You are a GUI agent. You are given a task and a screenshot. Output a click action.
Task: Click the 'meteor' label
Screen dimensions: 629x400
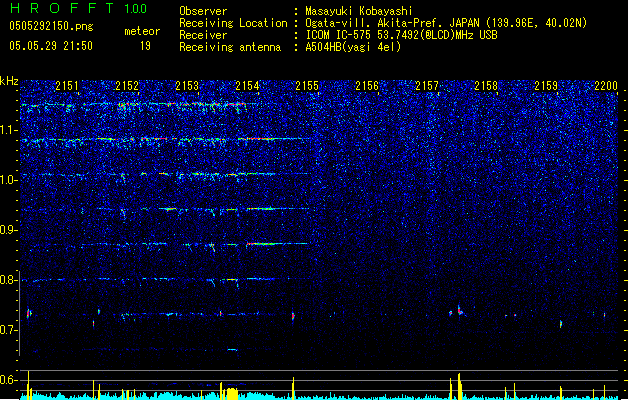(142, 31)
